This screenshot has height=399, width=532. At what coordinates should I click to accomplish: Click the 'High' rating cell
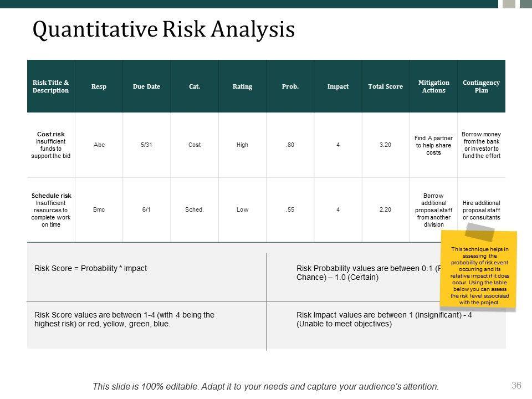pos(242,145)
